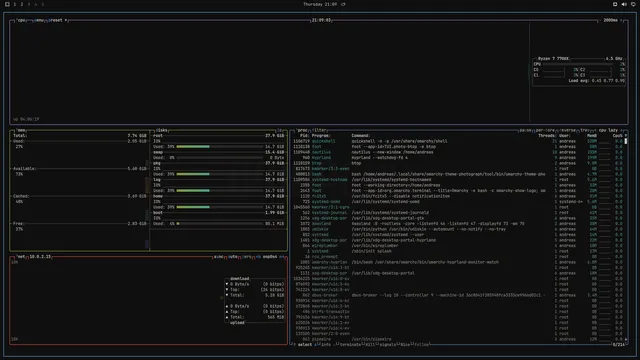Click kill in process footer
The width and height of the screenshot is (640, 360).
[370, 345]
